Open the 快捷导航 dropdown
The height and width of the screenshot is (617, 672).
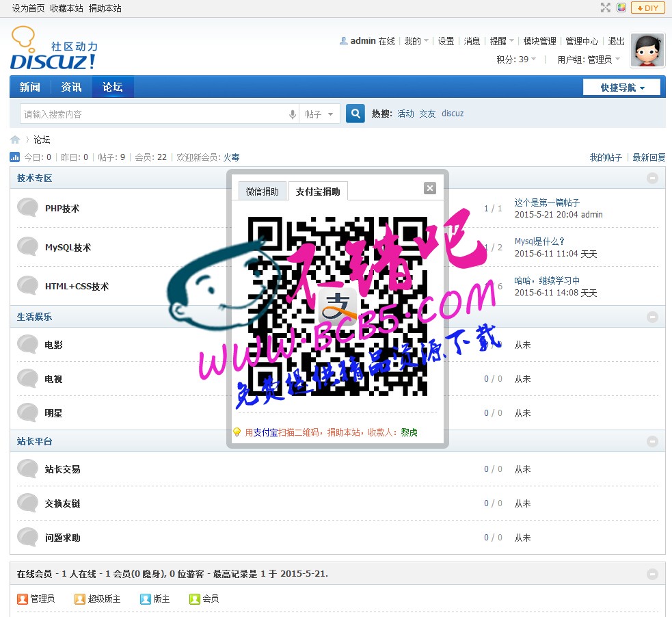tap(622, 88)
